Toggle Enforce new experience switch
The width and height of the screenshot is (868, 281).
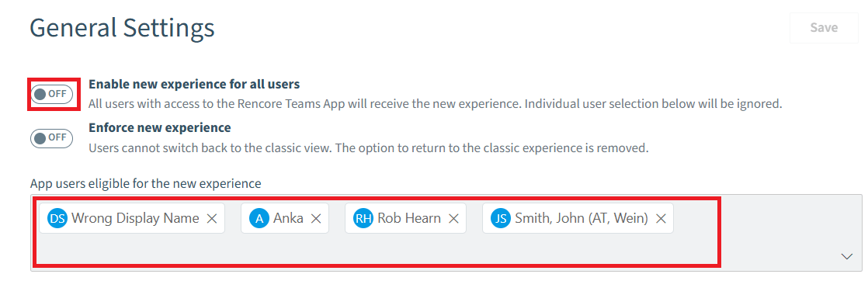(51, 138)
